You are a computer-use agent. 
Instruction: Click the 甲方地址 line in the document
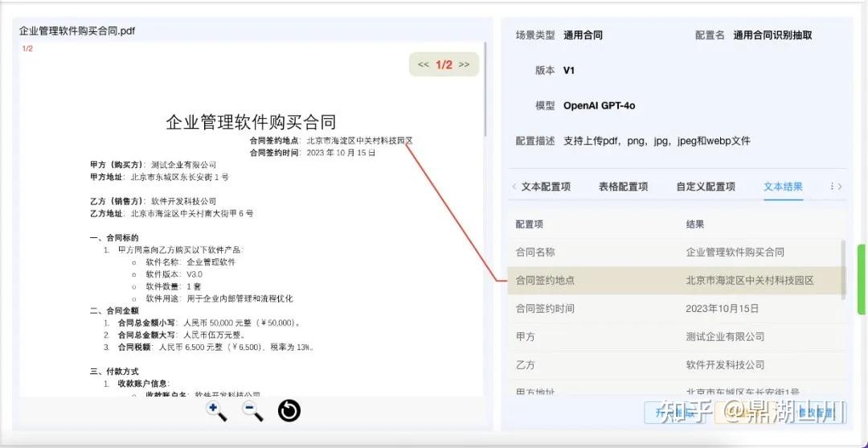click(x=159, y=177)
